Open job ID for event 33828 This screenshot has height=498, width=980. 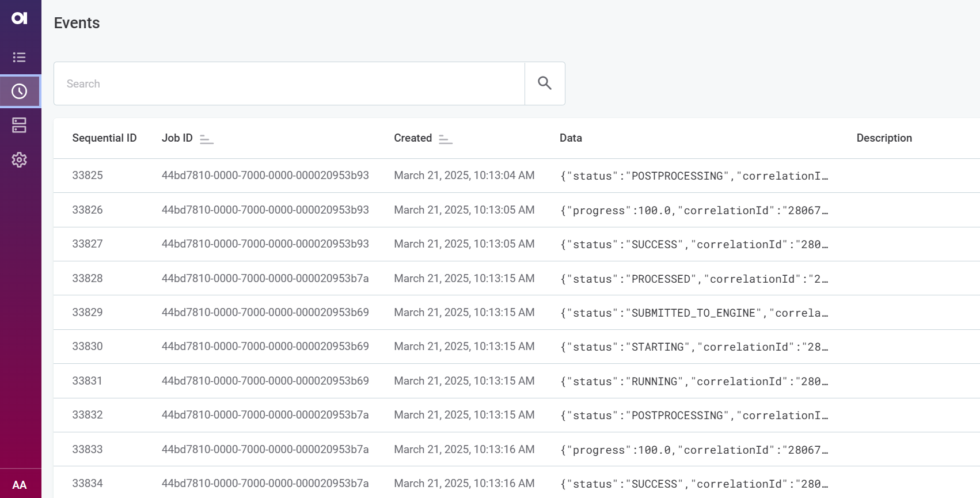tap(265, 279)
